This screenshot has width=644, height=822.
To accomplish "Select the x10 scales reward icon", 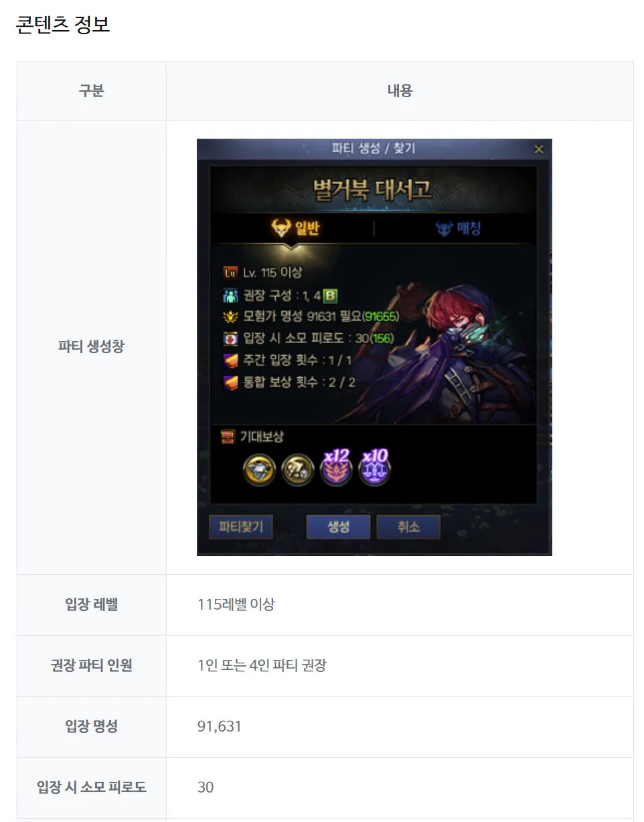I will (x=375, y=468).
